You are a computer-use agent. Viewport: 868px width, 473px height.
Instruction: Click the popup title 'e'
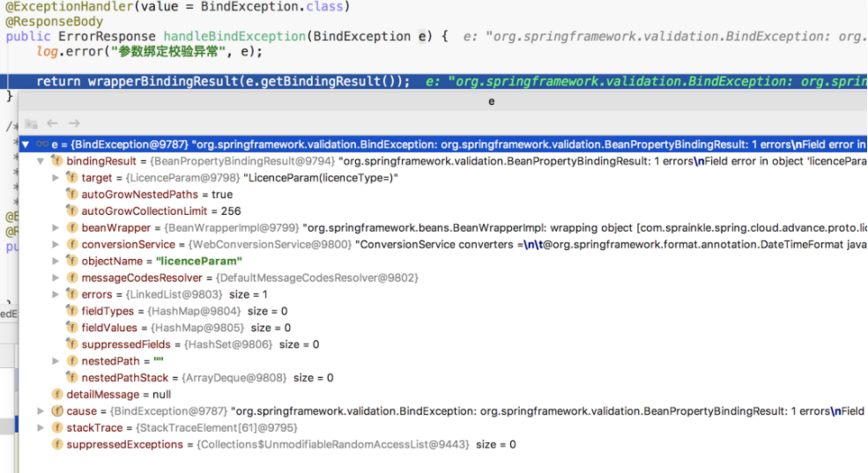491,101
